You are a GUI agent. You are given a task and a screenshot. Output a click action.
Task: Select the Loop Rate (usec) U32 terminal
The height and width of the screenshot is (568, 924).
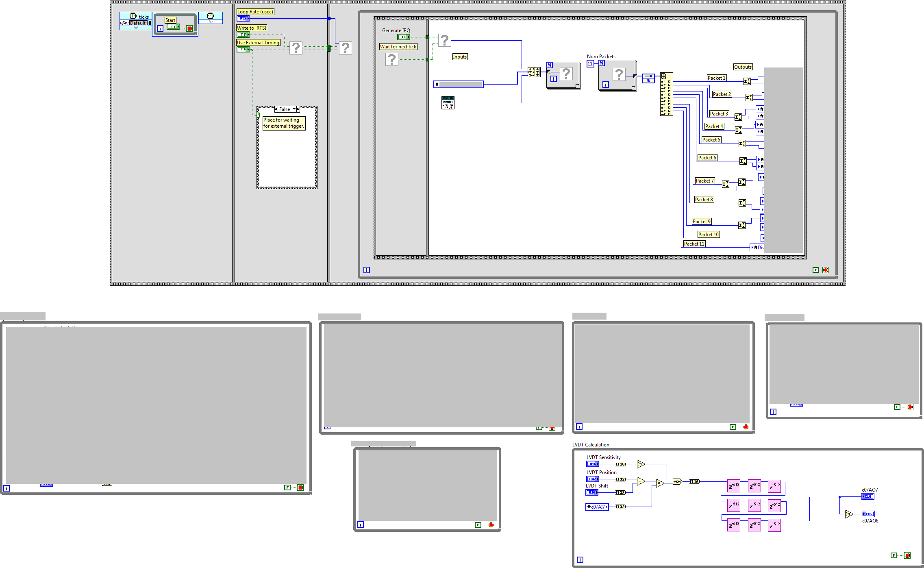(x=243, y=18)
